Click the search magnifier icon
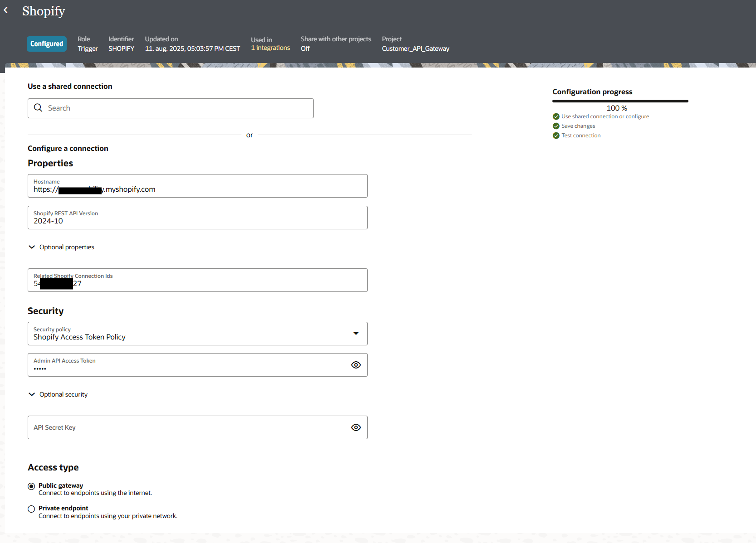 click(38, 108)
